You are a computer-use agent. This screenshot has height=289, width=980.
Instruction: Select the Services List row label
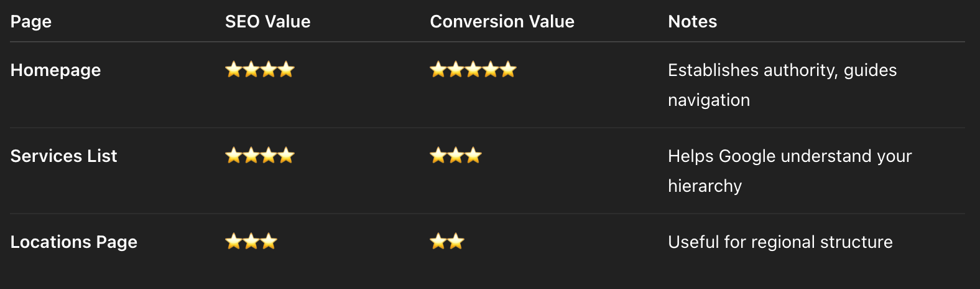pos(63,156)
